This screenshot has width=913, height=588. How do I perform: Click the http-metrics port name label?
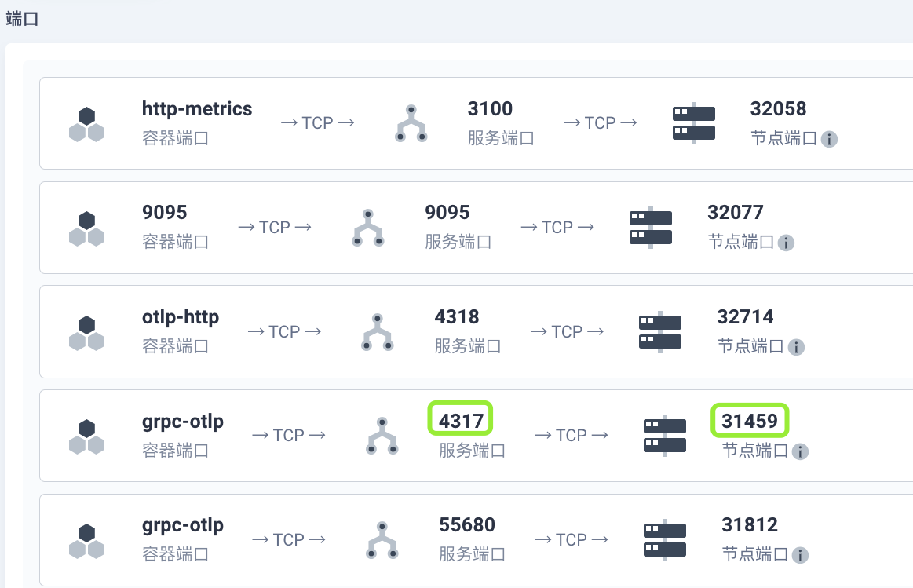(x=195, y=109)
